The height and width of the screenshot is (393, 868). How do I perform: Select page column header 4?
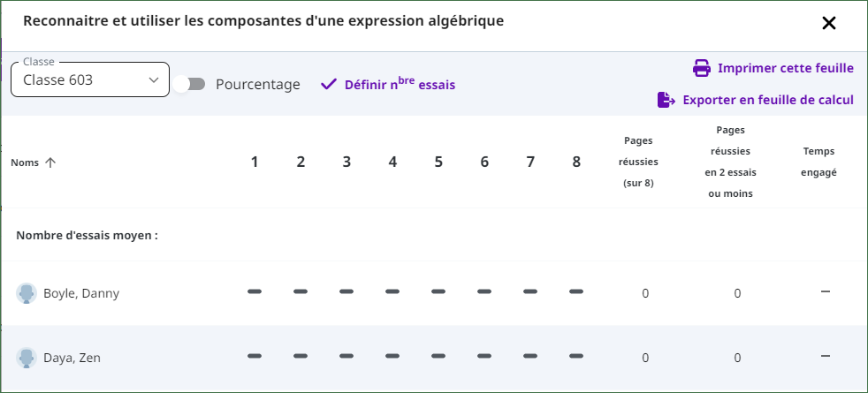point(392,162)
